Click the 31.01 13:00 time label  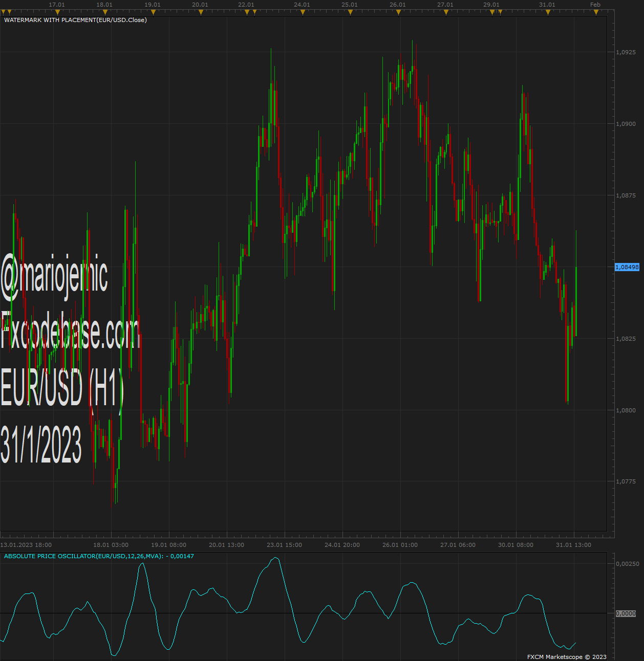click(x=574, y=545)
